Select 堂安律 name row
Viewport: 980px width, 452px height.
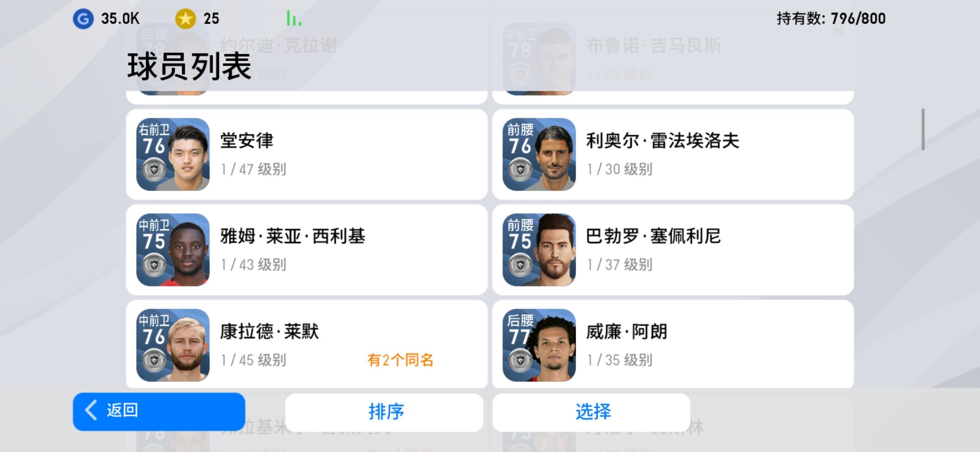(307, 154)
